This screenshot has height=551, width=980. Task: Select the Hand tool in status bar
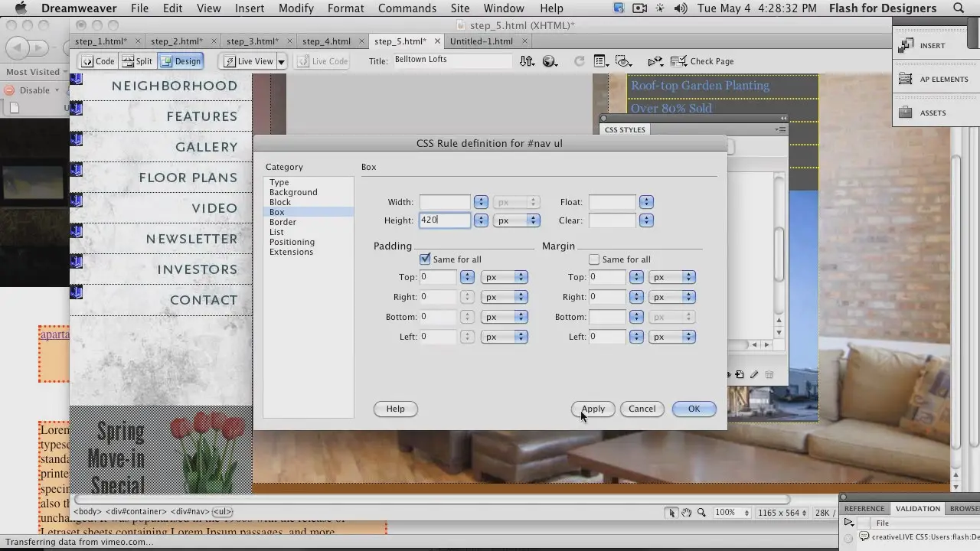coord(687,513)
